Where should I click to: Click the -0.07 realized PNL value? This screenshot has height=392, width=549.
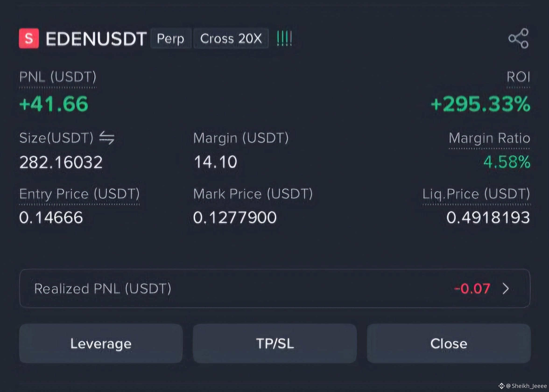pos(472,288)
